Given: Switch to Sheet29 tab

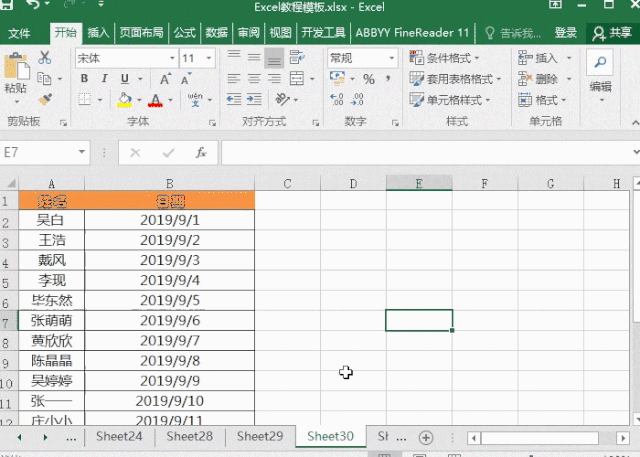Looking at the screenshot, I should click(260, 437).
